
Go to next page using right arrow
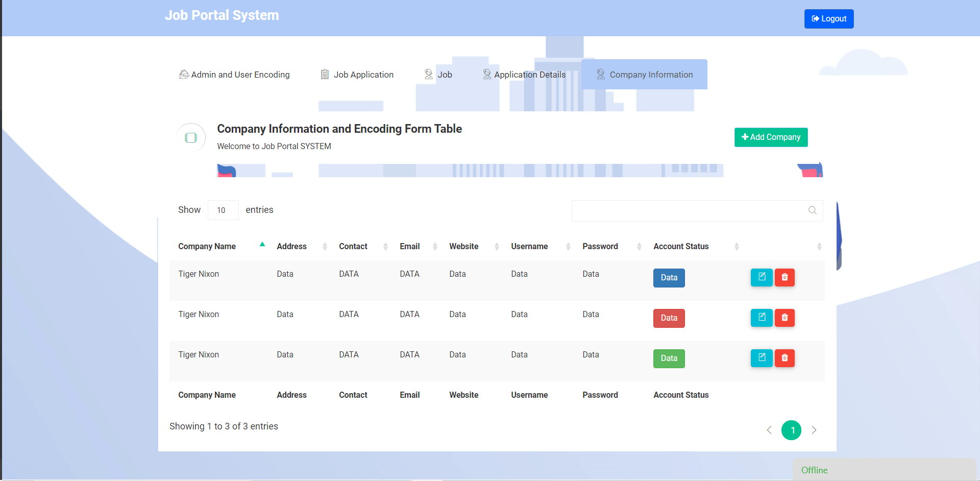point(814,430)
